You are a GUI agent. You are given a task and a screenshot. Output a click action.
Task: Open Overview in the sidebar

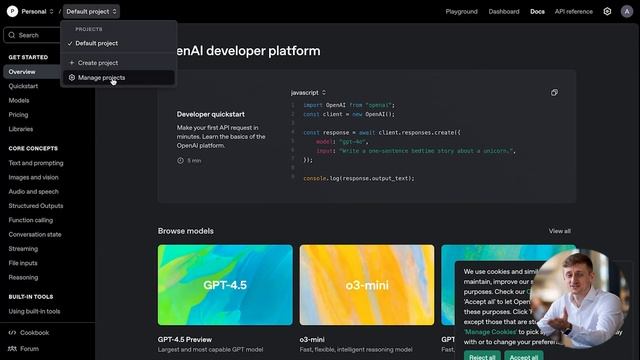pyautogui.click(x=32, y=72)
